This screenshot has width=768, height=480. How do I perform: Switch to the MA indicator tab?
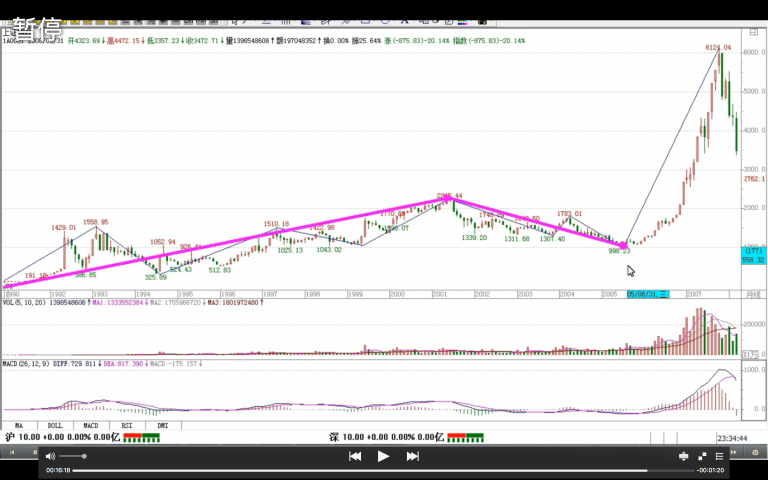tap(20, 425)
